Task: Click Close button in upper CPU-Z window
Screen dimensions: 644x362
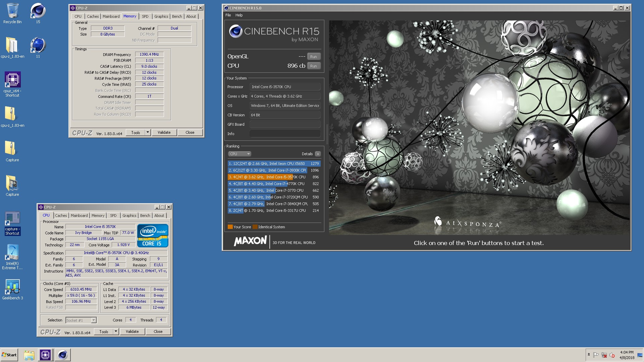Action: click(x=190, y=132)
